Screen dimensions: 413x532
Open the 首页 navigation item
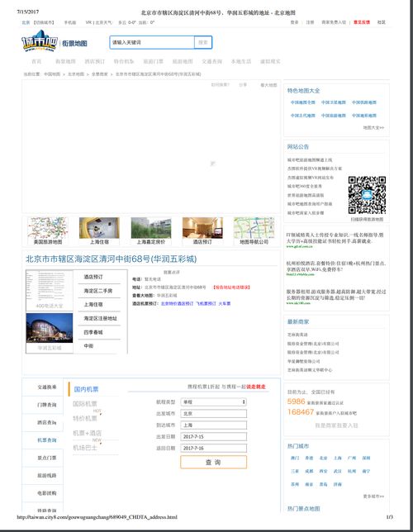click(x=36, y=61)
